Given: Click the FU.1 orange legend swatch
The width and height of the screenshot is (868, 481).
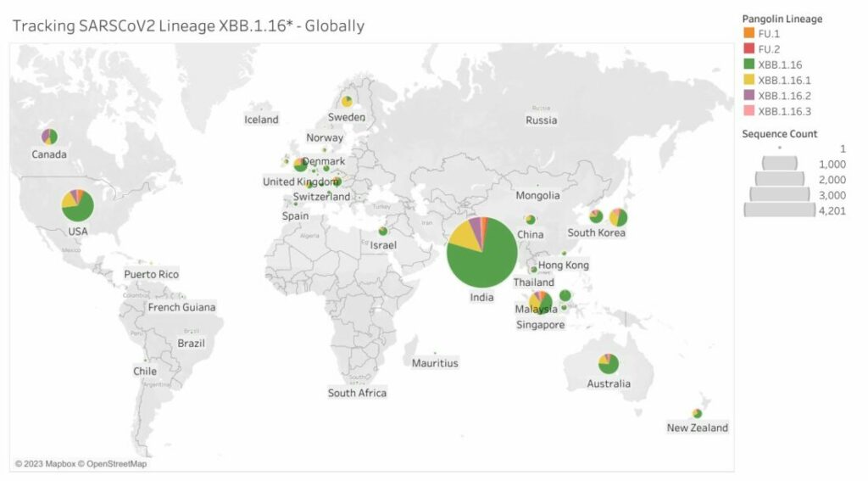Looking at the screenshot, I should pyautogui.click(x=748, y=33).
